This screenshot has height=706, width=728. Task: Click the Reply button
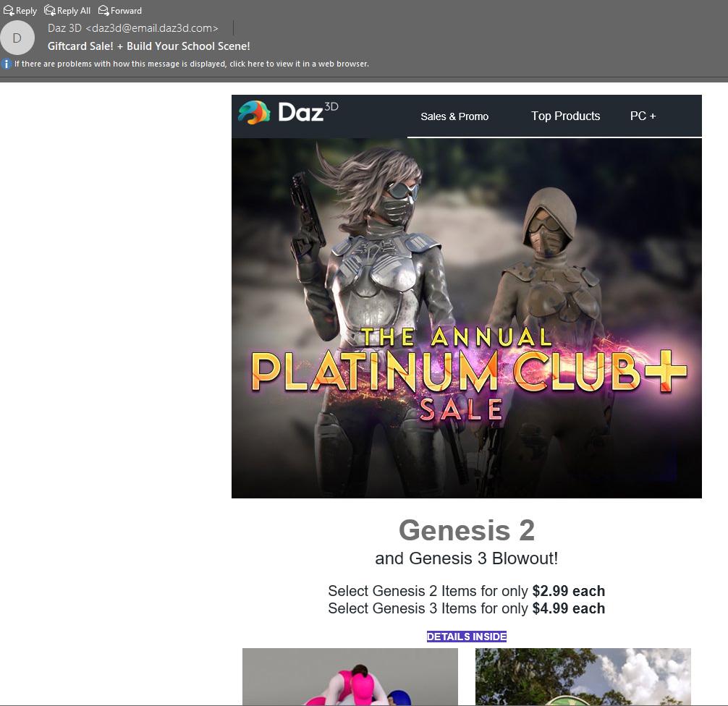[x=20, y=10]
